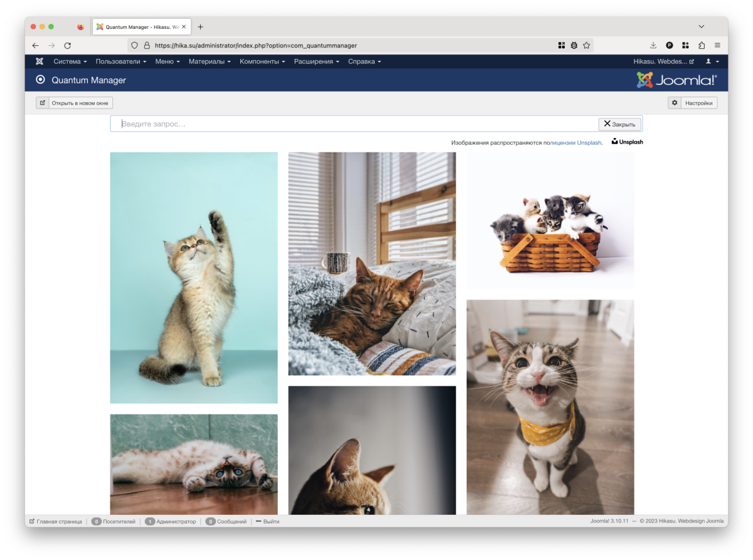Open the browser extensions puzzle icon
This screenshot has width=753, height=560.
click(x=702, y=46)
